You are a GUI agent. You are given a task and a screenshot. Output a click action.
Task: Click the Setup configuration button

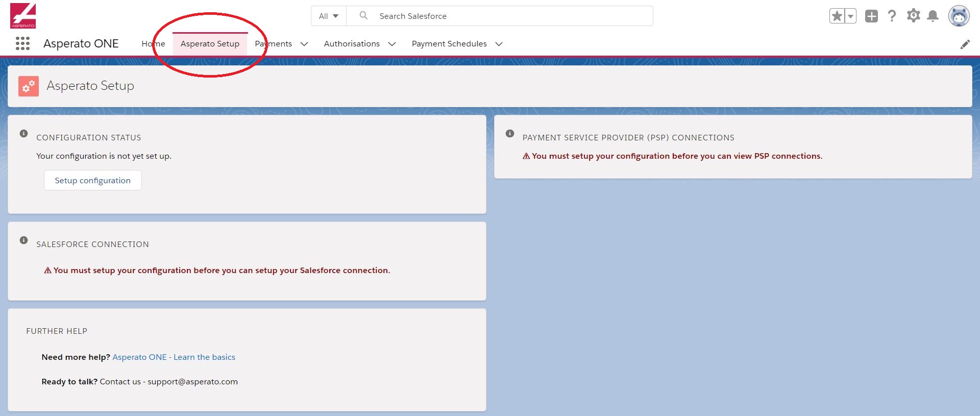pyautogui.click(x=93, y=180)
